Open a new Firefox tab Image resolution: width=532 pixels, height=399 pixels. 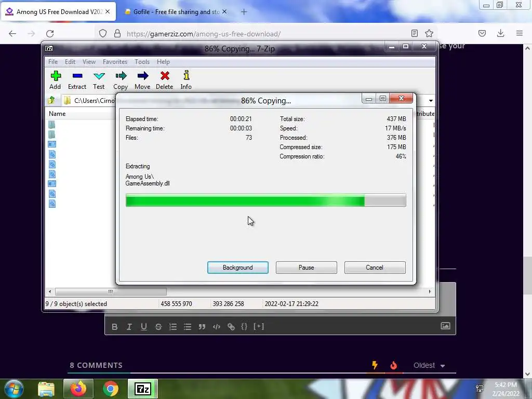[244, 12]
